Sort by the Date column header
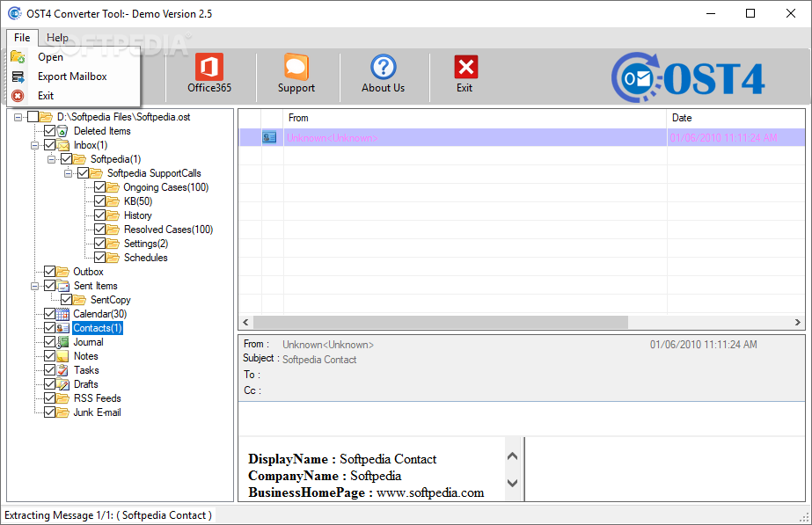812x525 pixels. [735, 118]
